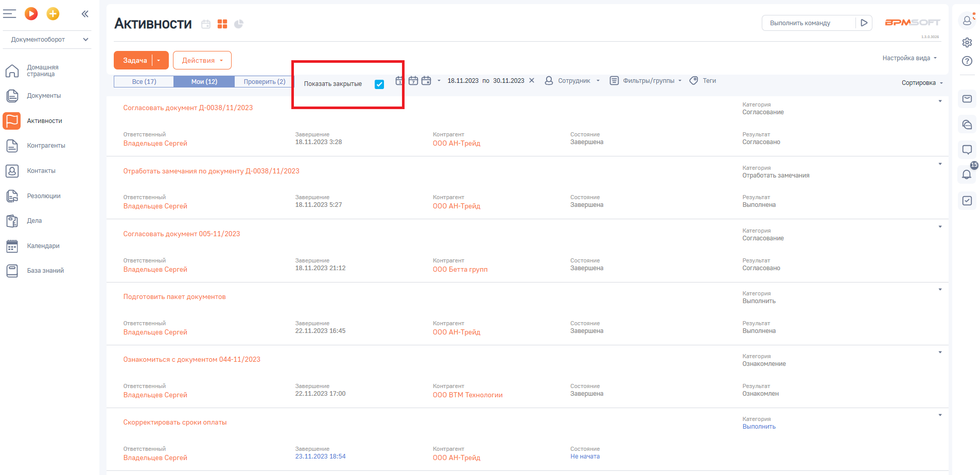Open ООО Бетта групп counterparty link

(x=460, y=270)
